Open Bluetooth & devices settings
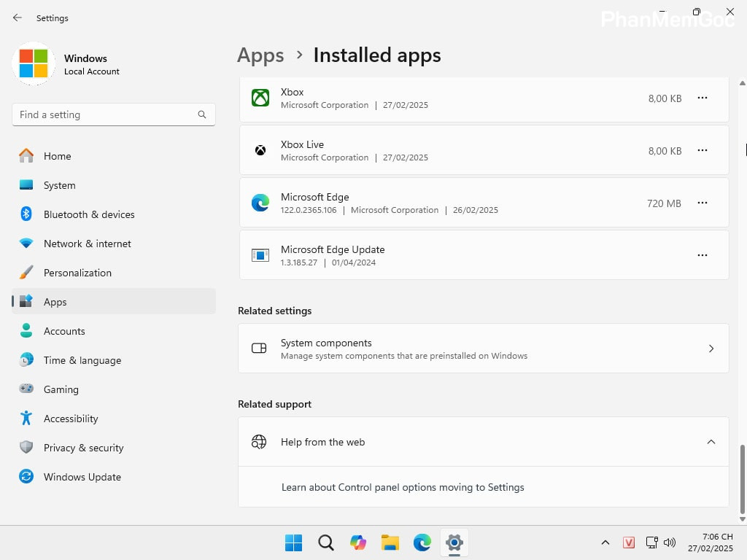This screenshot has height=560, width=747. point(89,214)
